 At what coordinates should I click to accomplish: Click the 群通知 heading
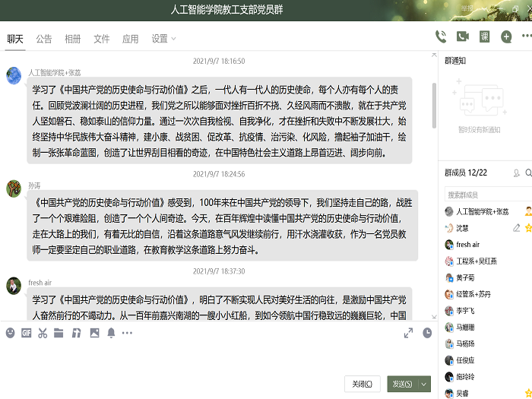point(455,61)
